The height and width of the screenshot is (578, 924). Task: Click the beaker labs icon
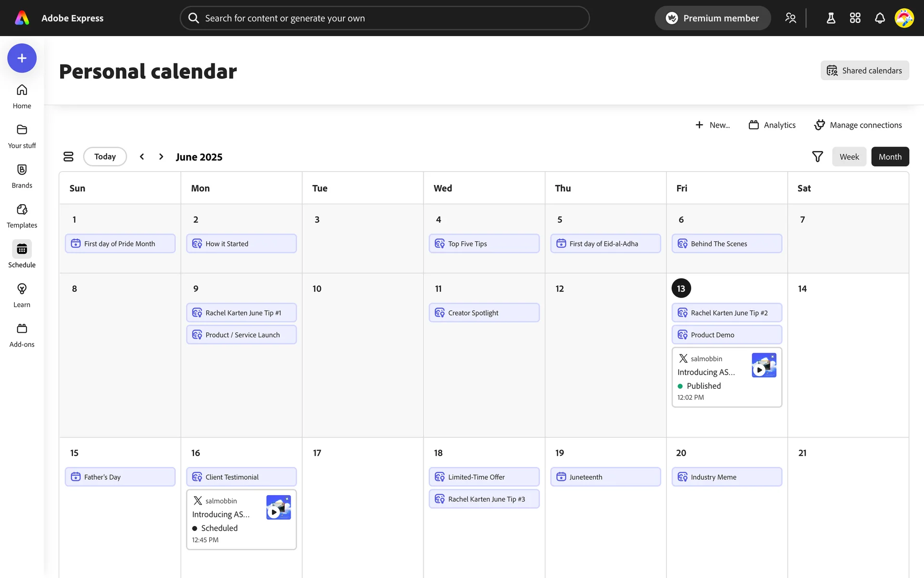coord(831,18)
